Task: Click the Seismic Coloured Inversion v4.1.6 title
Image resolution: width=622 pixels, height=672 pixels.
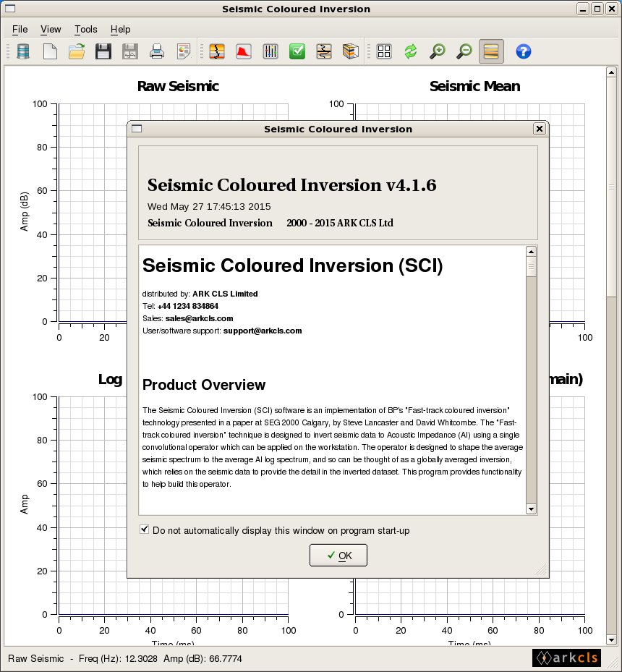Action: (x=291, y=185)
